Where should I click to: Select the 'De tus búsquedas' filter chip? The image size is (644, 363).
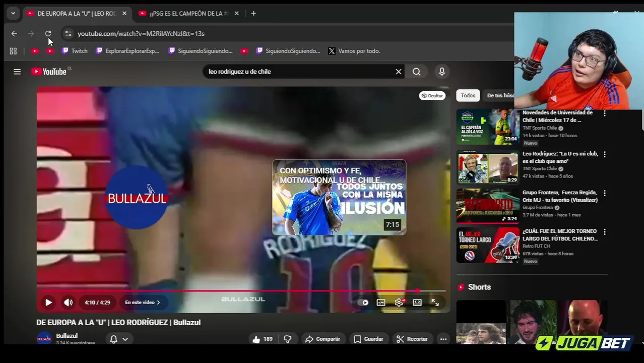(x=499, y=95)
